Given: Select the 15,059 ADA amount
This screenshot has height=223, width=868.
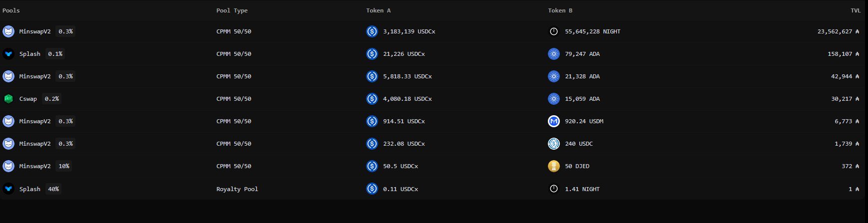Looking at the screenshot, I should [x=582, y=99].
